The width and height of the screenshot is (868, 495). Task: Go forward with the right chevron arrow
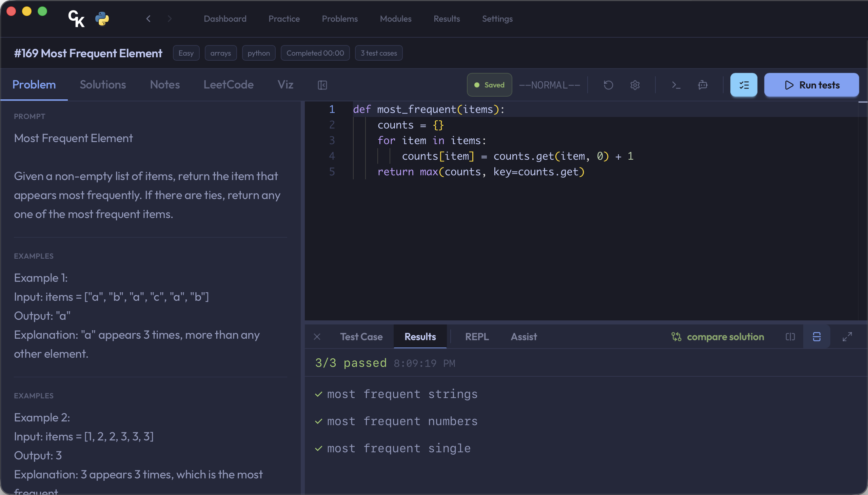pyautogui.click(x=170, y=19)
